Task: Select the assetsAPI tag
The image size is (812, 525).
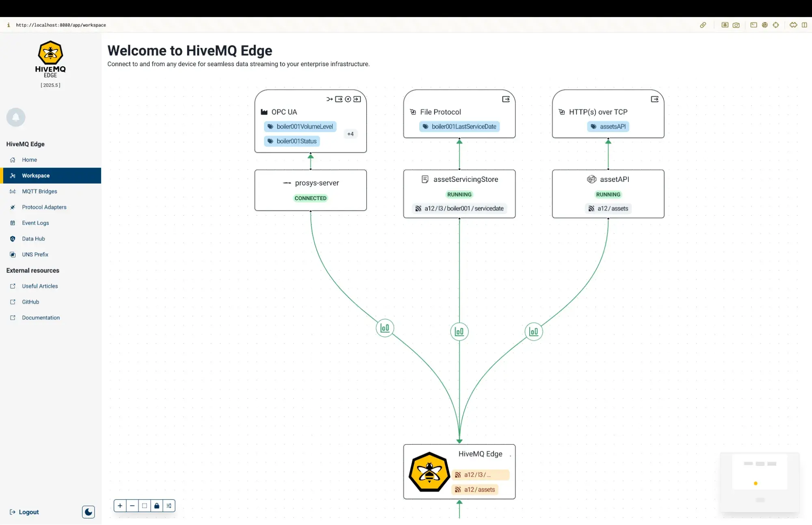Action: tap(608, 127)
